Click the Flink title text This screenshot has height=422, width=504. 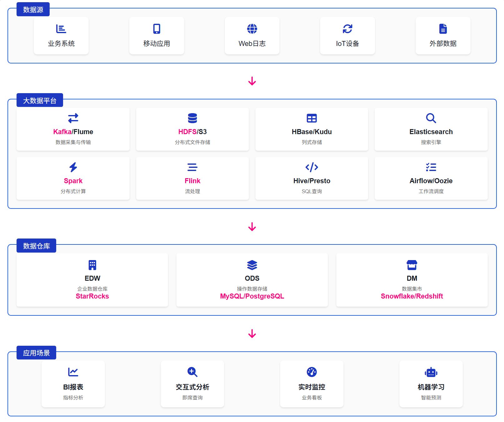point(192,181)
